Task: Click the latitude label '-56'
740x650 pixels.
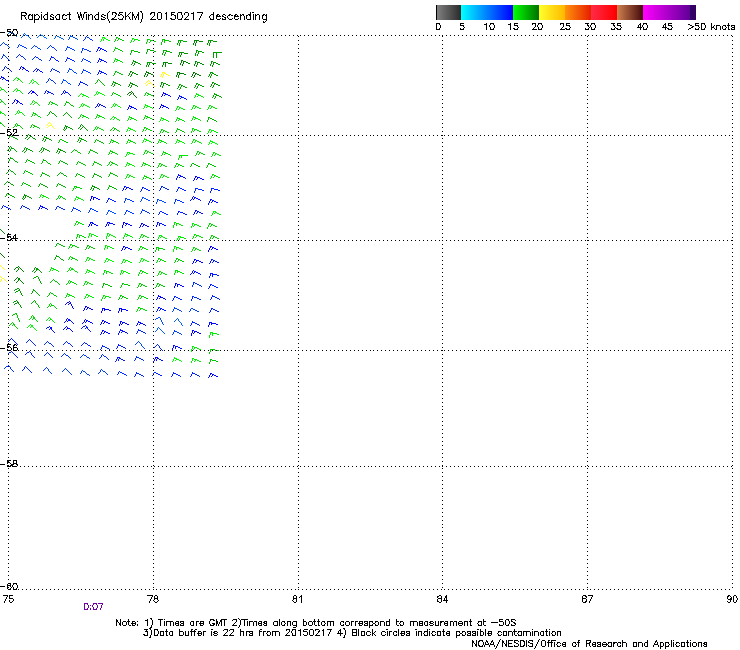Action: point(9,348)
